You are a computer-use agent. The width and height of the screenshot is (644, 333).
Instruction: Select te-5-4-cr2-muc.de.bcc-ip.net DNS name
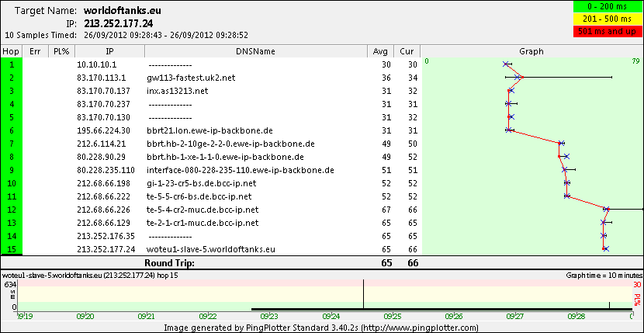point(203,210)
